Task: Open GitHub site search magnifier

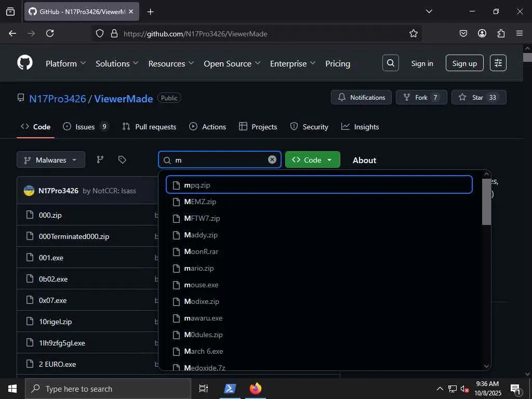Action: 391,63
